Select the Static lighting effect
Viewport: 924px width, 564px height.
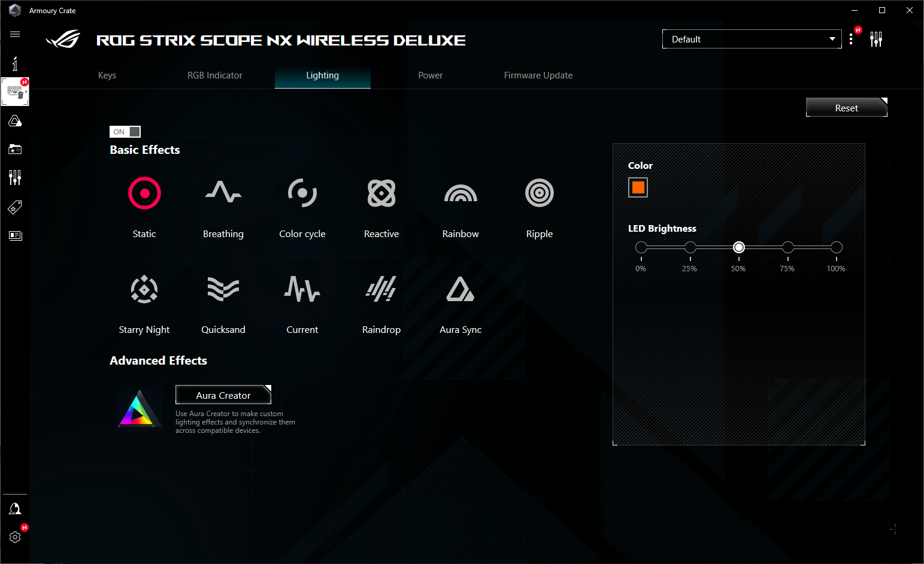coord(144,193)
